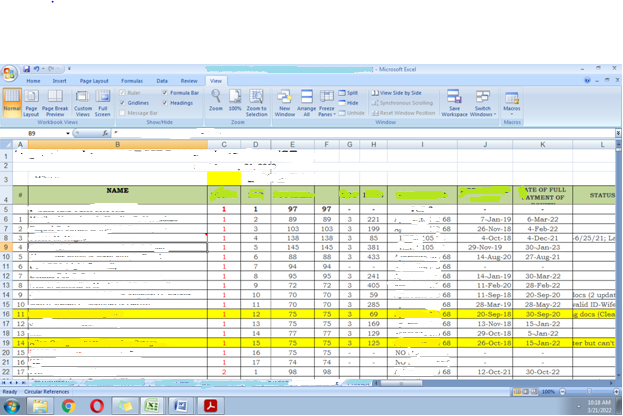The height and width of the screenshot is (416, 623).
Task: Toggle the Headings checkbox
Action: 165,103
